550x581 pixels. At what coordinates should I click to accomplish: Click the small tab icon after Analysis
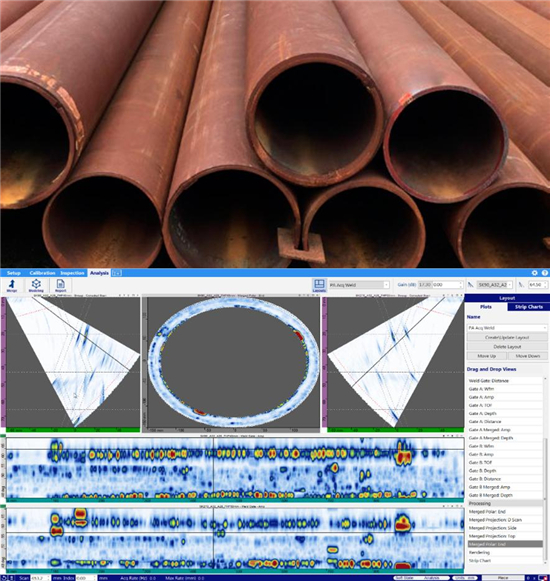(117, 273)
